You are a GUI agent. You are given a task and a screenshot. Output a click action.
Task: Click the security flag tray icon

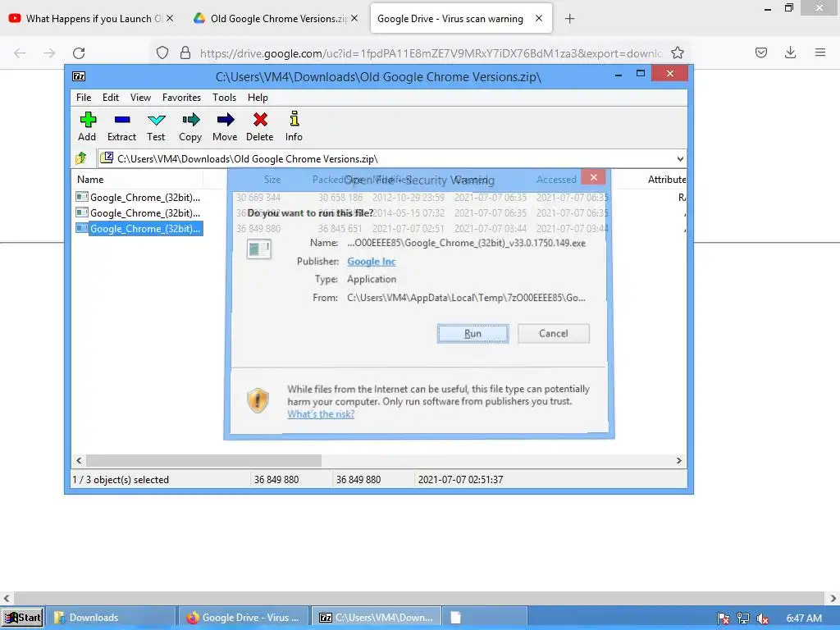[x=723, y=619]
